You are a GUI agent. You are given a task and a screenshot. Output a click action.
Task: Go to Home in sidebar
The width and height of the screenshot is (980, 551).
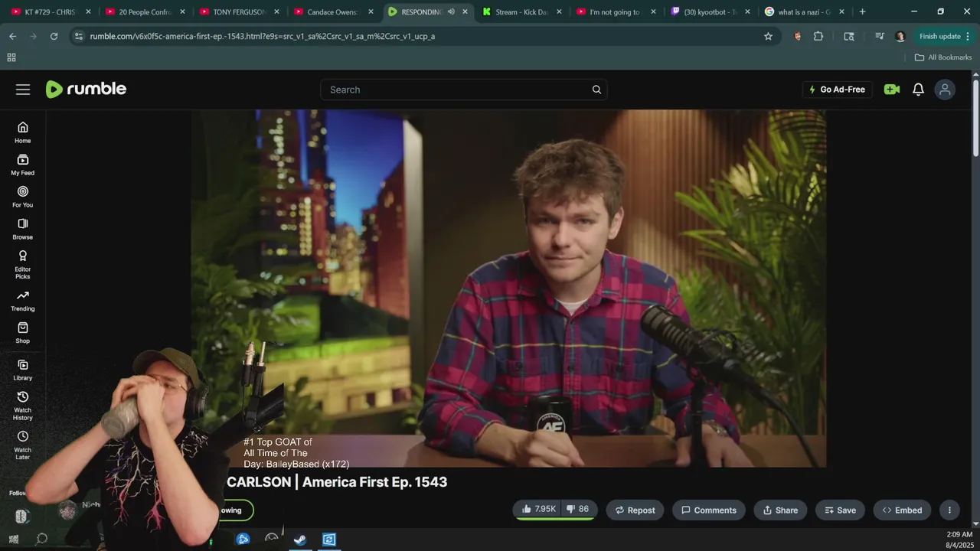23,132
